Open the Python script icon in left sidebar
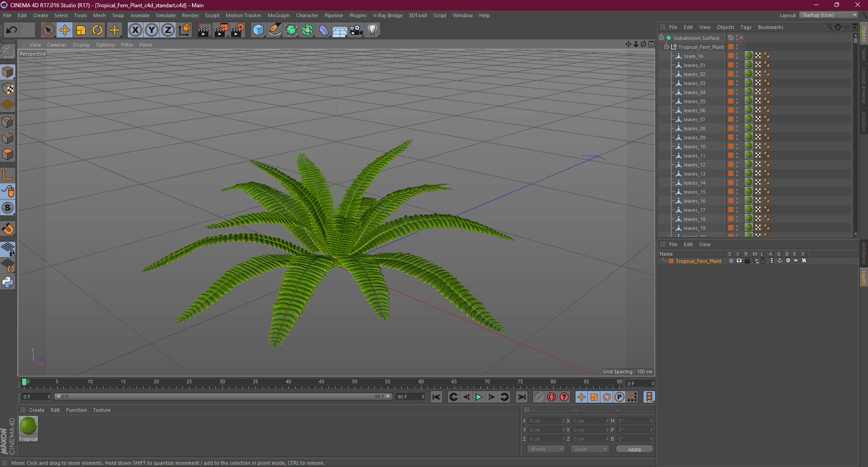 point(8,282)
